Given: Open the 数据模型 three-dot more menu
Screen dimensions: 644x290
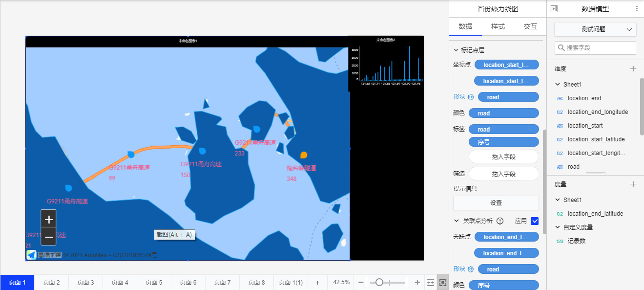Looking at the screenshot, I should [x=636, y=9].
